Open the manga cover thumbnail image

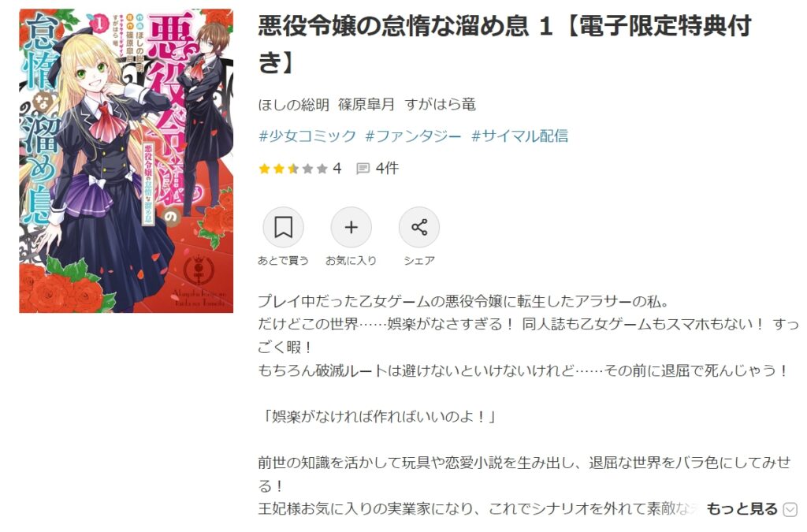coord(126,161)
